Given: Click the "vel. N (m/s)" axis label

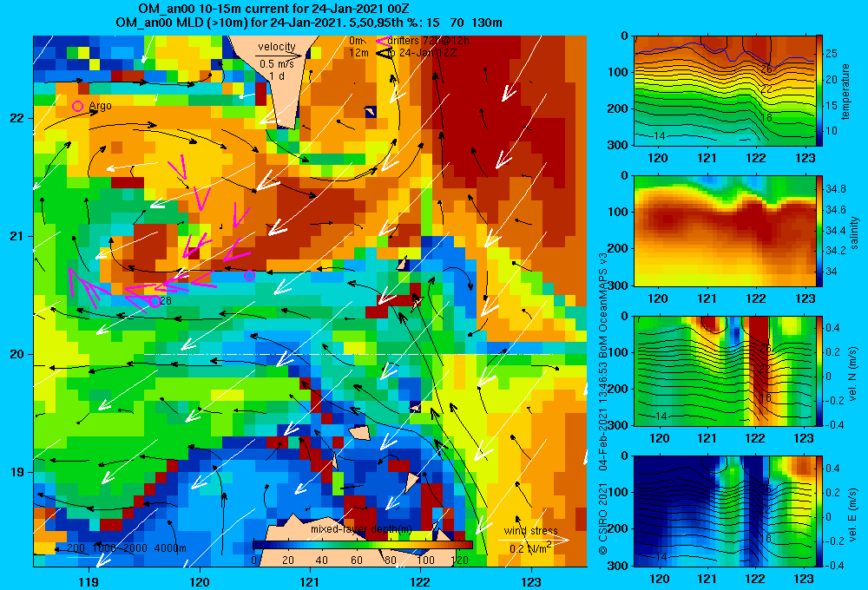Looking at the screenshot, I should click(853, 373).
